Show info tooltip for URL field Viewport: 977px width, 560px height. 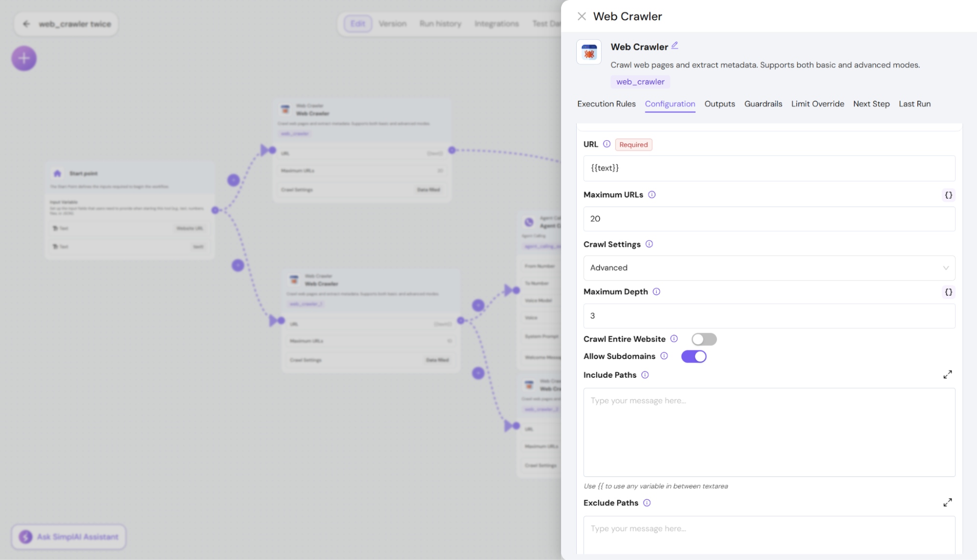pyautogui.click(x=607, y=144)
